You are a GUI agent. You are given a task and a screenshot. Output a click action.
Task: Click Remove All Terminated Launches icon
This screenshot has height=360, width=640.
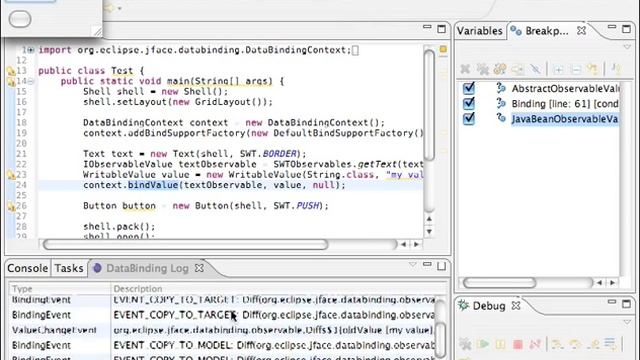tap(465, 344)
